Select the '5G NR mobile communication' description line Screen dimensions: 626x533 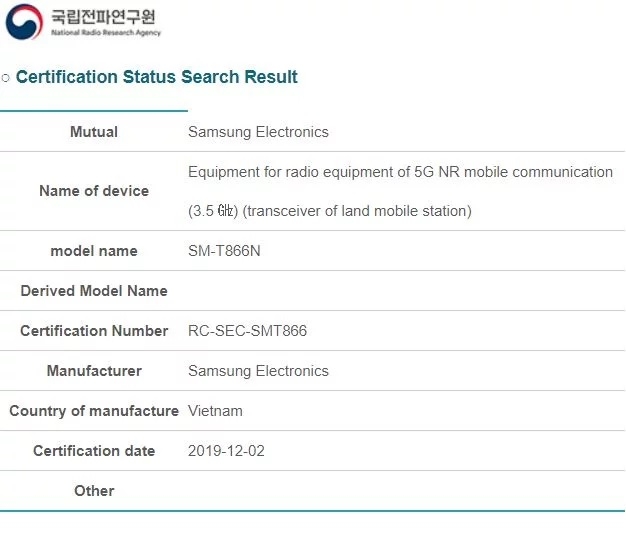[x=400, y=172]
